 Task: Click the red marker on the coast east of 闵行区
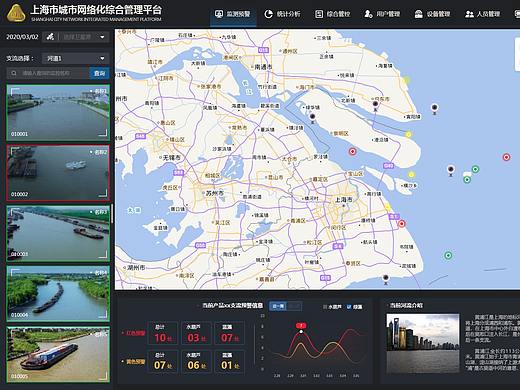[x=402, y=224]
